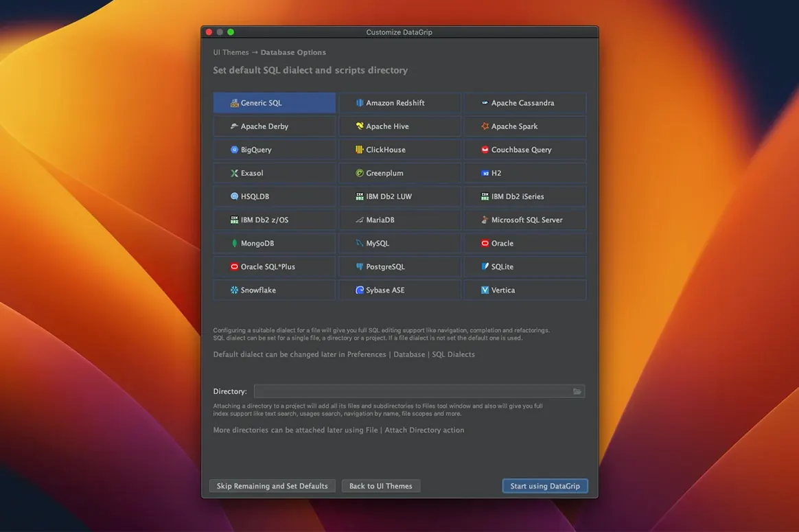Image resolution: width=799 pixels, height=532 pixels.
Task: Select the Apache Derby hat icon
Action: click(234, 126)
